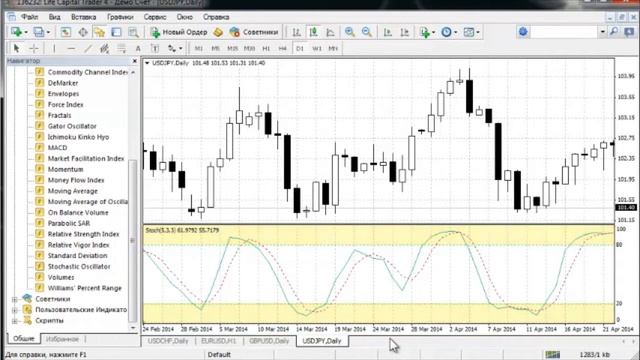Switch to the USDCHF,Daily chart tab
Screen dimensions: 640x360
tap(168, 341)
